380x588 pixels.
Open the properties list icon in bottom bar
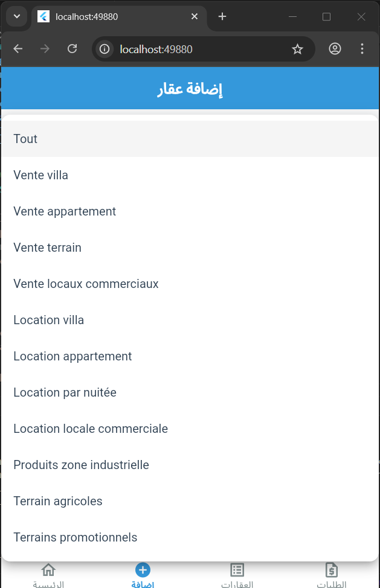tap(237, 570)
